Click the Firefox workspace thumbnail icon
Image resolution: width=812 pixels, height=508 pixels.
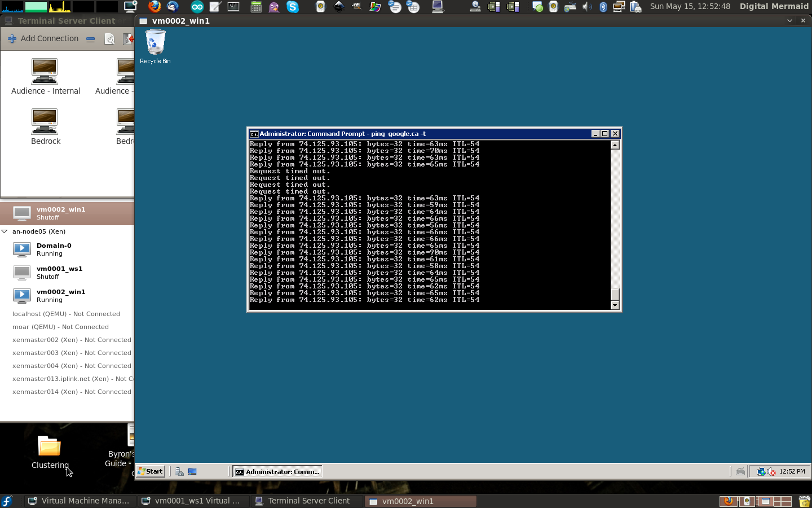728,501
